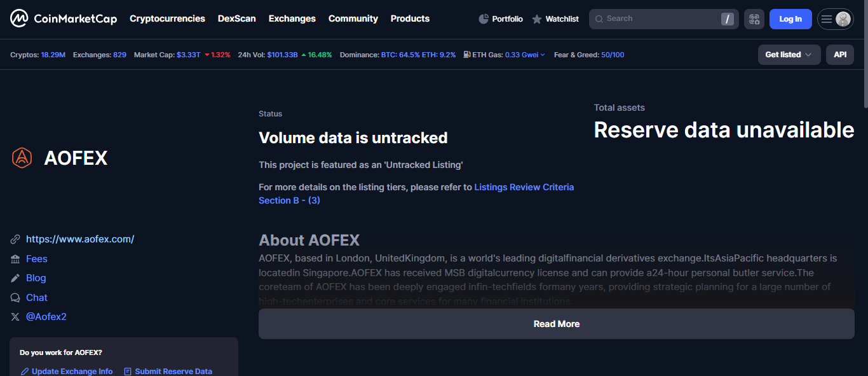Click the Exchanges 829 value

[119, 55]
